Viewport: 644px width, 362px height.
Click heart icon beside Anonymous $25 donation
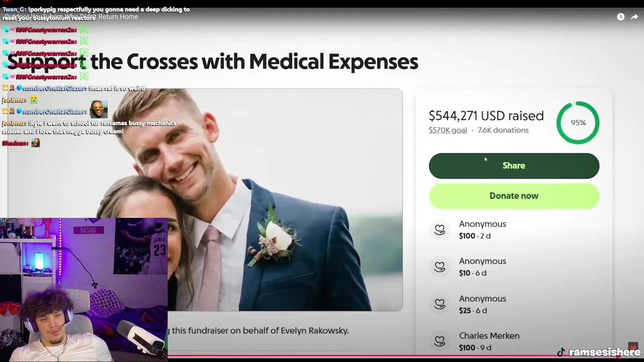coord(440,304)
